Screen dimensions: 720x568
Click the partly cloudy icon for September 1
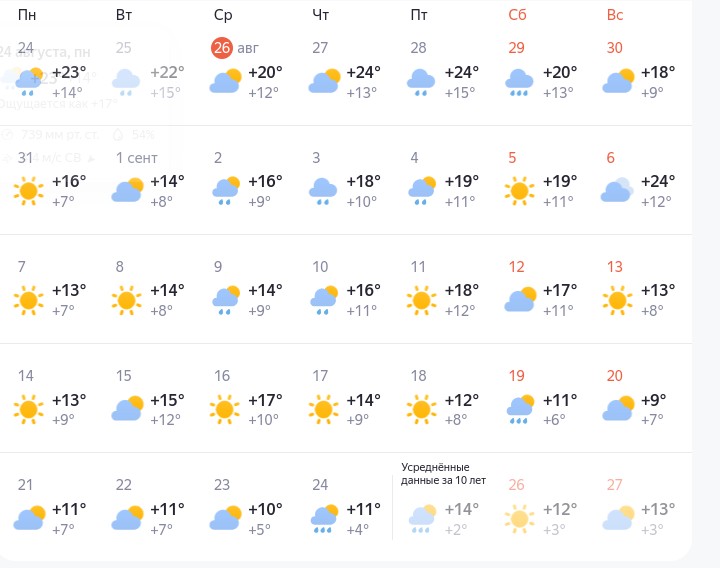[x=127, y=190]
